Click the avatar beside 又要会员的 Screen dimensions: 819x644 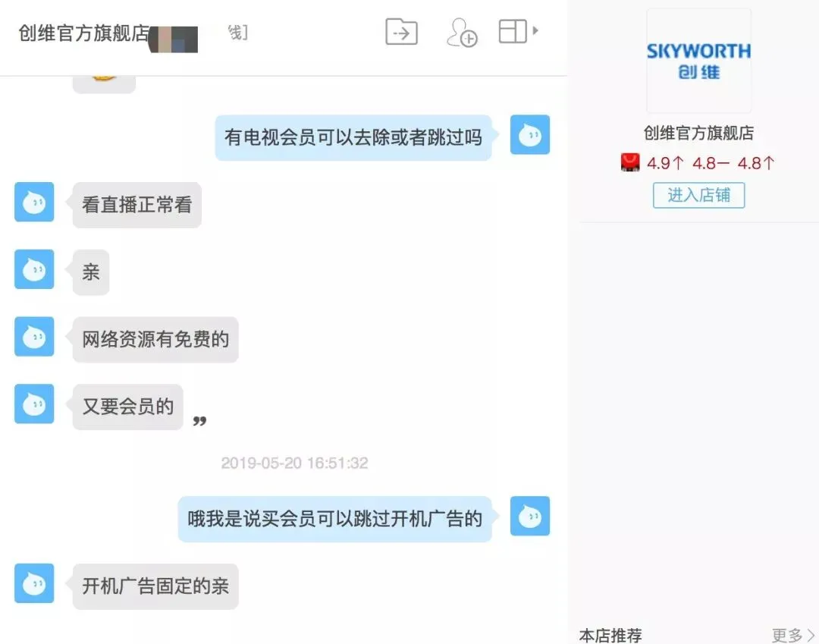click(34, 404)
